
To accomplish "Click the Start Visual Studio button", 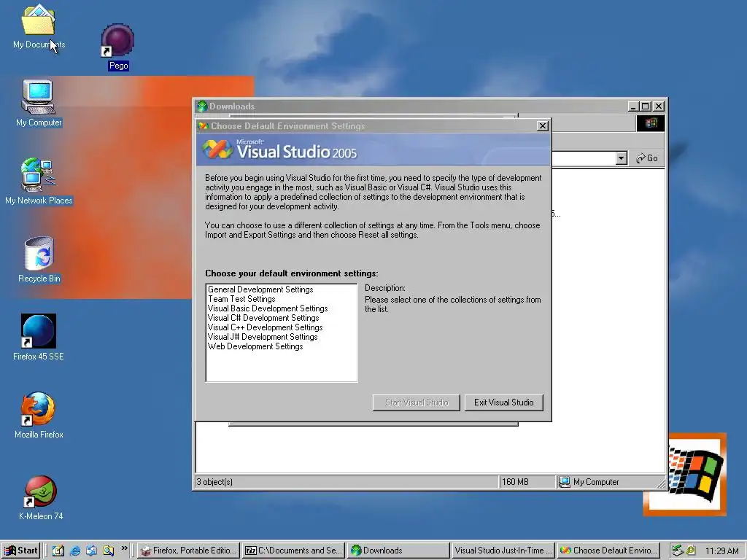I will [x=417, y=402].
